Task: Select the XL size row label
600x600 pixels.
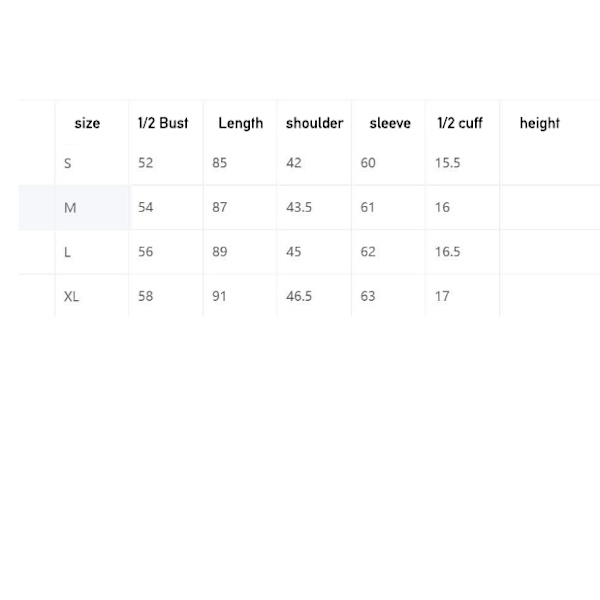Action: pyautogui.click(x=72, y=297)
